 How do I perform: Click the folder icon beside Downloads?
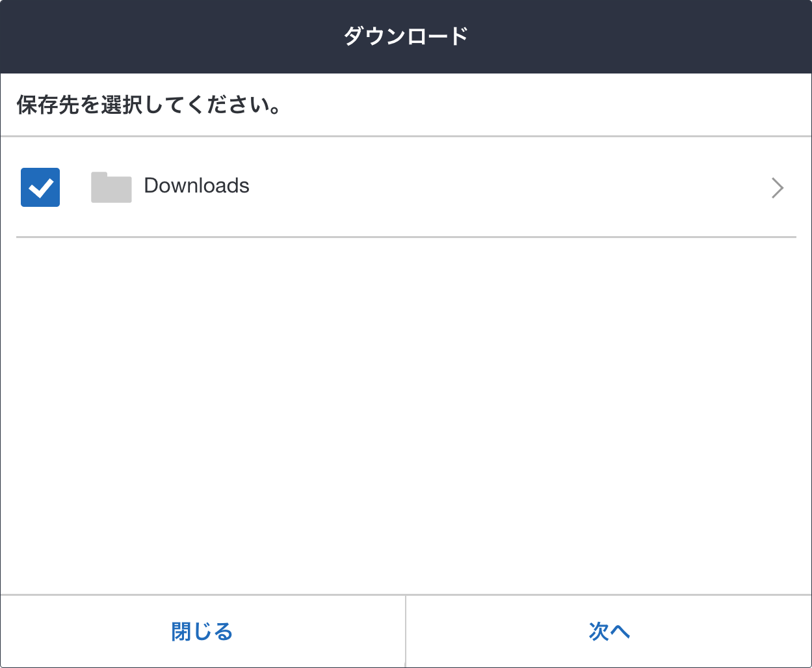[111, 187]
